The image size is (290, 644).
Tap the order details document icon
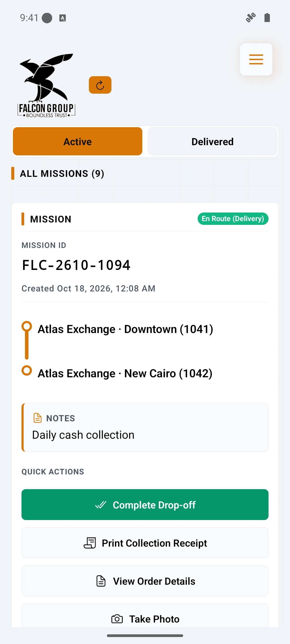(x=101, y=581)
